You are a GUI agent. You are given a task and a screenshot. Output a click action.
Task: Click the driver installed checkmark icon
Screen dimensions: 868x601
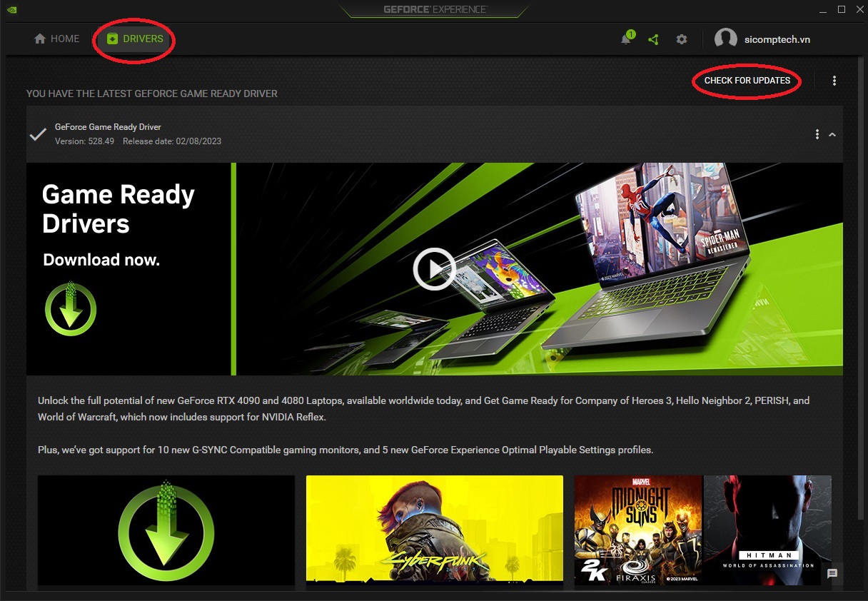[x=38, y=134]
